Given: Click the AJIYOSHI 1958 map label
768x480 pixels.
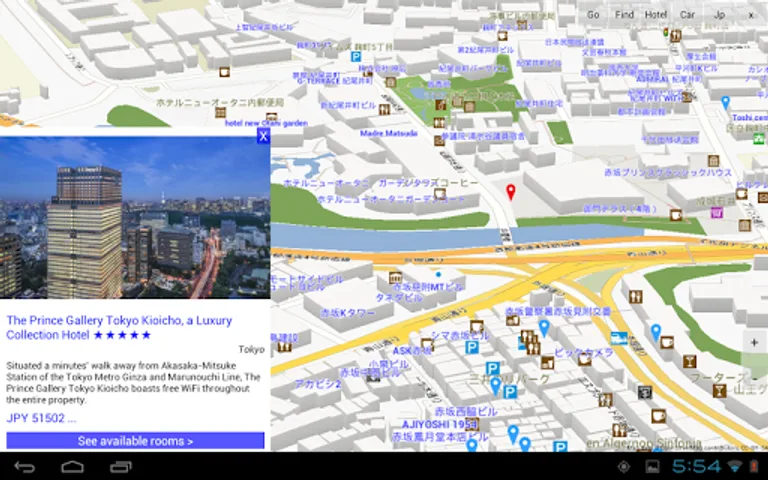Looking at the screenshot, I should click(x=440, y=424).
